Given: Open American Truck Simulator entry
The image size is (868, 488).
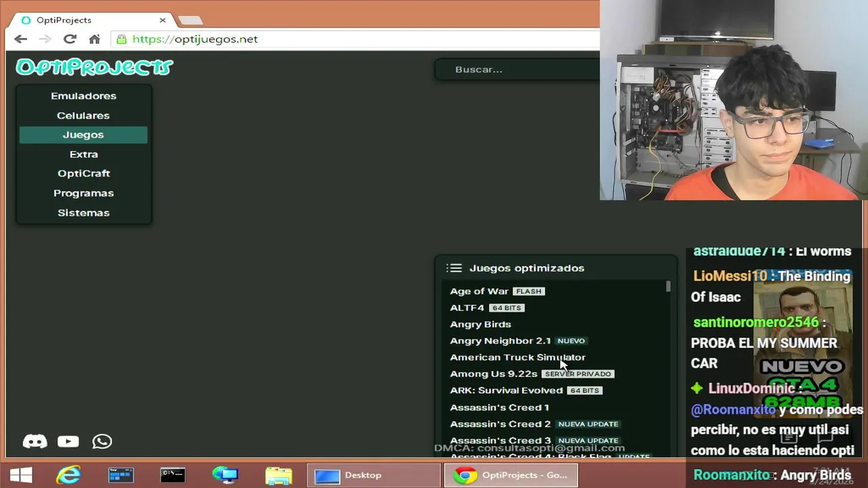Looking at the screenshot, I should (517, 357).
